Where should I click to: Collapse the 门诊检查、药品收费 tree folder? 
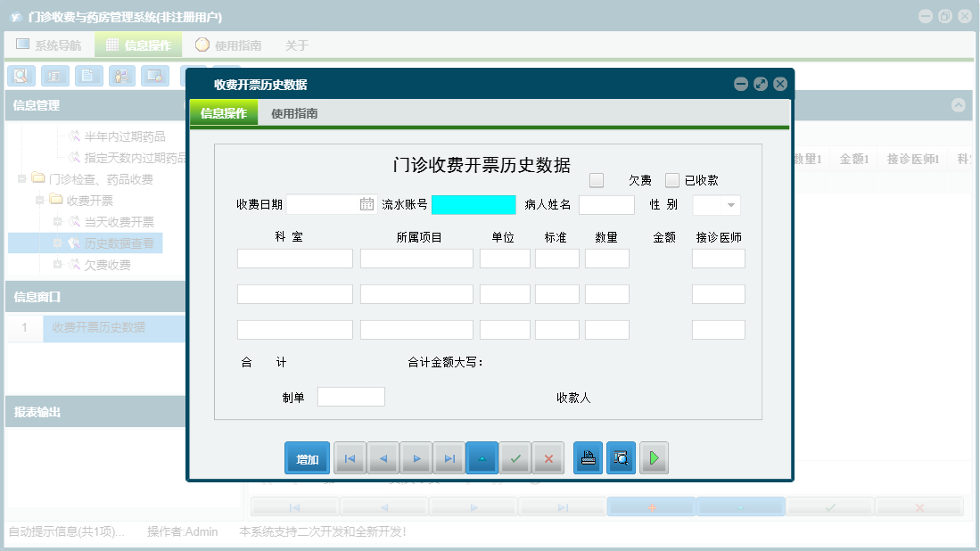[x=22, y=178]
